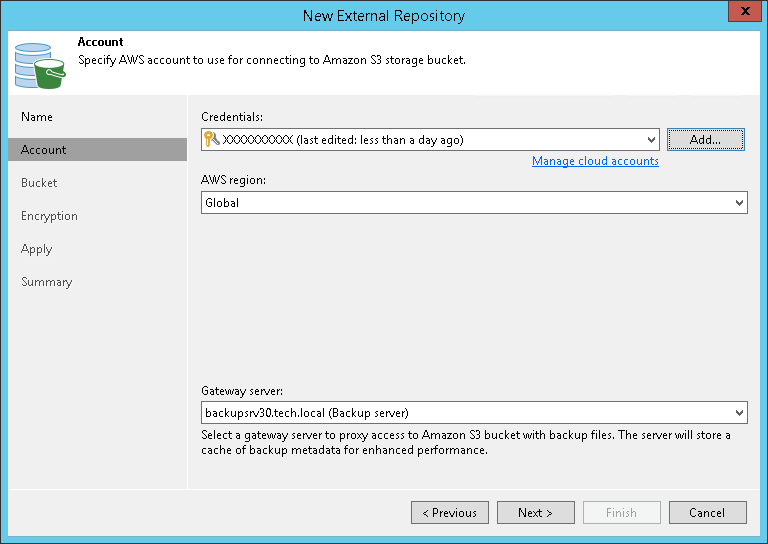The image size is (768, 544).
Task: Open the Encryption step
Action: (49, 216)
